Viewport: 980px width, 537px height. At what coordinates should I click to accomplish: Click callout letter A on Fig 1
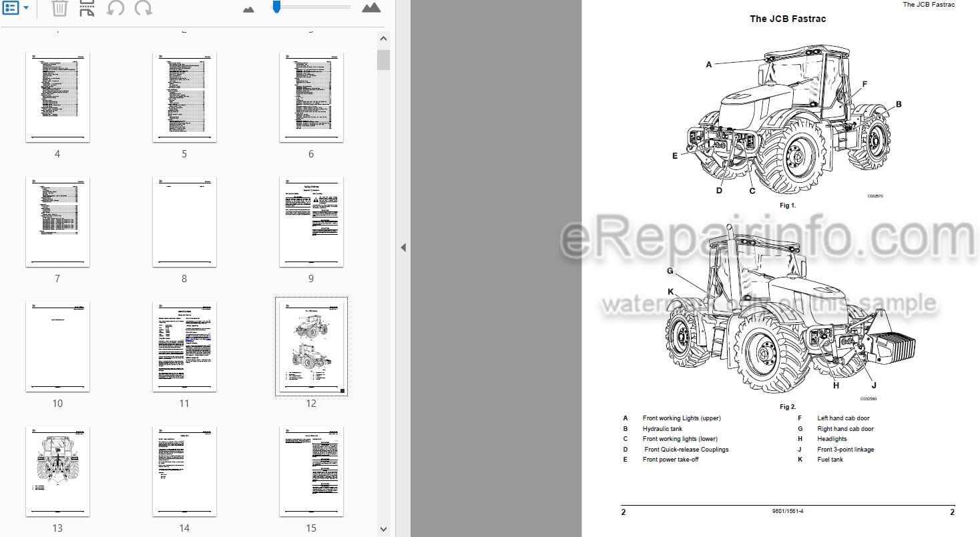pyautogui.click(x=709, y=65)
